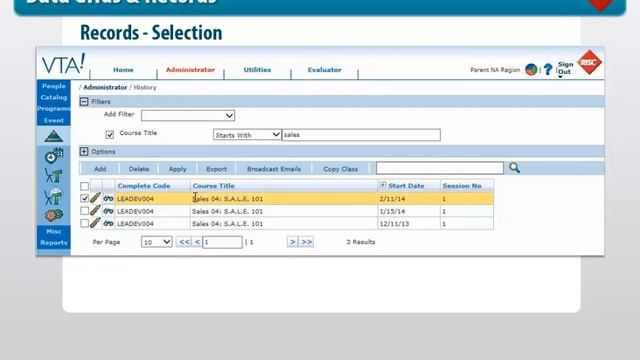Open the Per Page dropdown

156,242
